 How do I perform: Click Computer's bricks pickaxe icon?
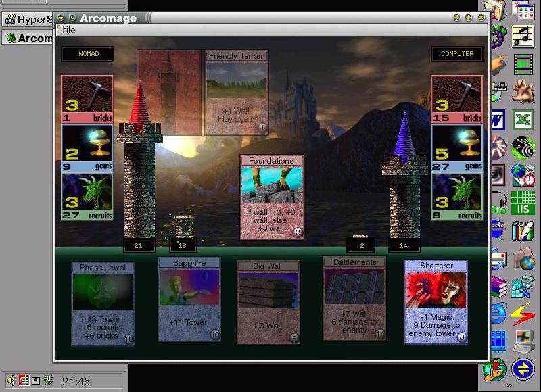pyautogui.click(x=457, y=95)
